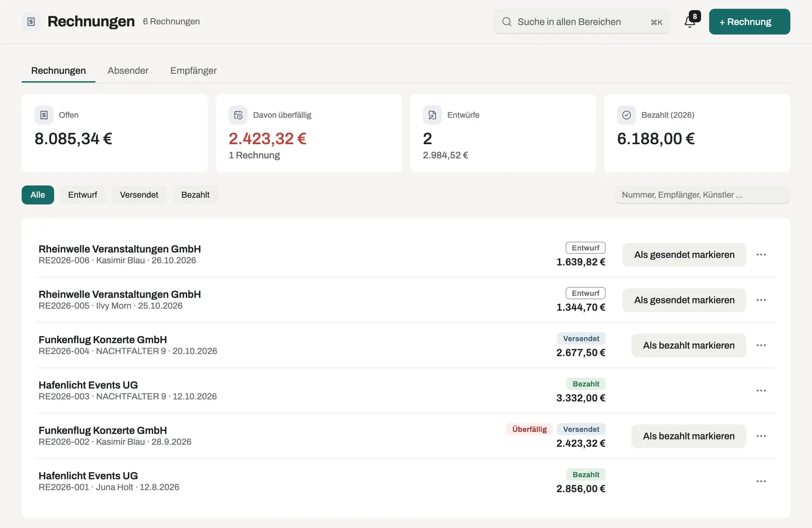Click the drafts sum 2.984,52 €
The height and width of the screenshot is (528, 812).
coord(446,155)
